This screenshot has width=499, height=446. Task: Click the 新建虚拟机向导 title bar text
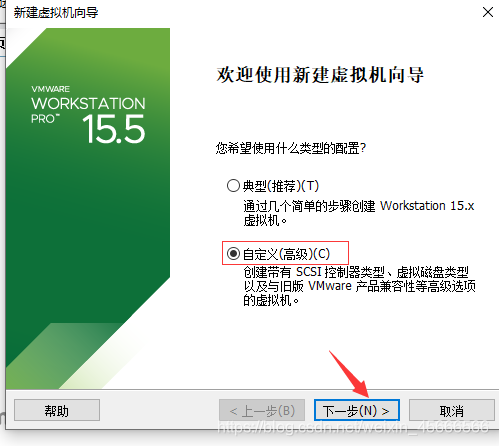click(56, 13)
